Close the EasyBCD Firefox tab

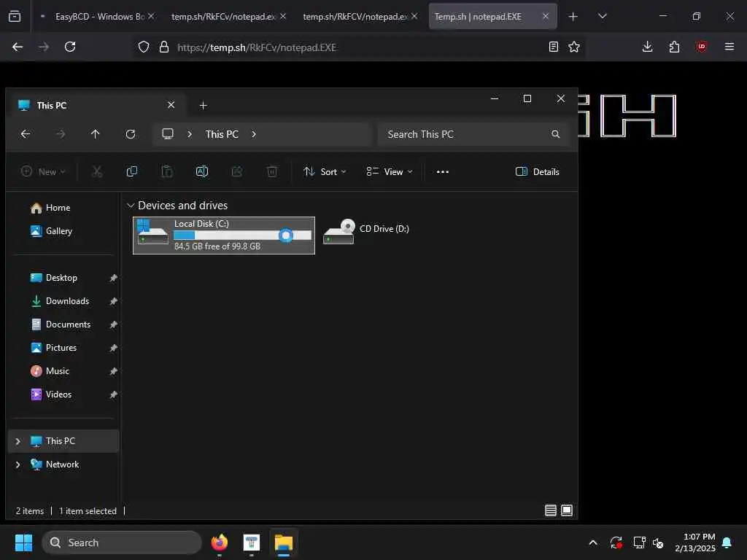[151, 16]
